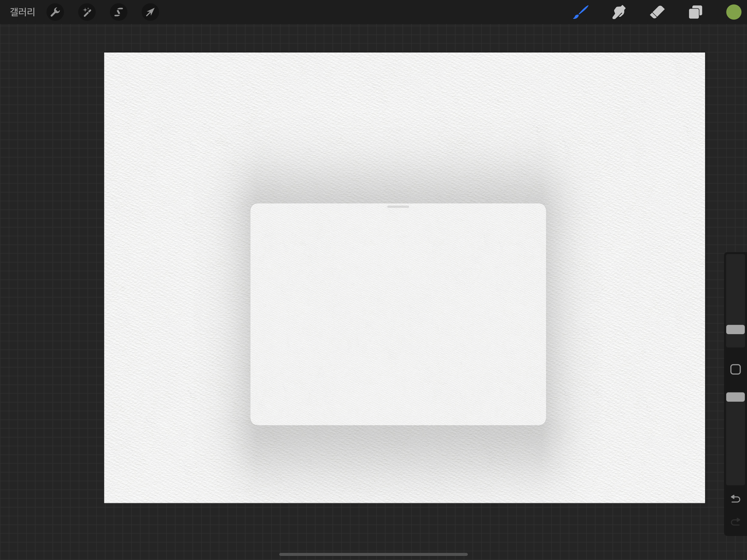Viewport: 747px width, 560px height.
Task: Open the Adjustments magic wand menu
Action: pyautogui.click(x=87, y=12)
